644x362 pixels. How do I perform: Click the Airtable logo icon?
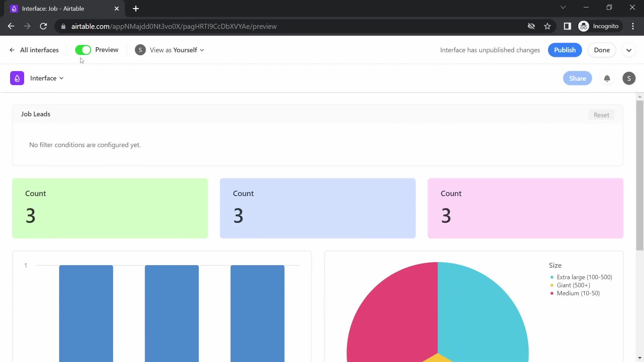coord(17,78)
